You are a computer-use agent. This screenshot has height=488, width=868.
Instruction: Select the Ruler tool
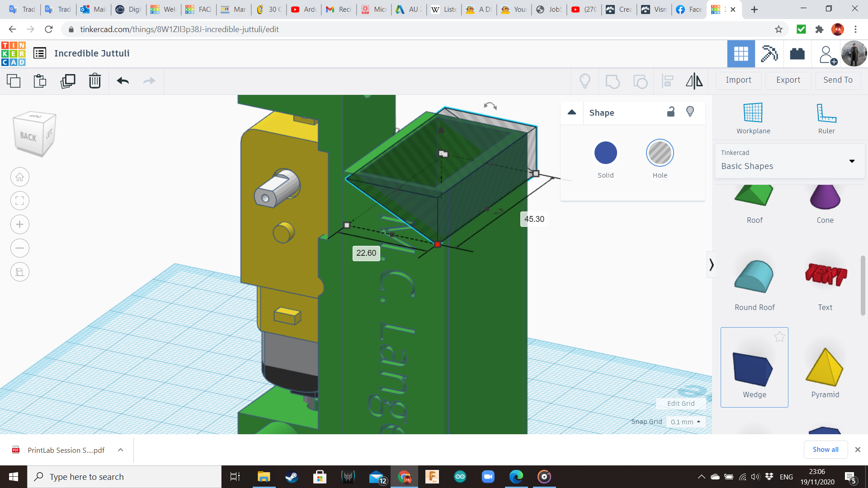click(826, 118)
